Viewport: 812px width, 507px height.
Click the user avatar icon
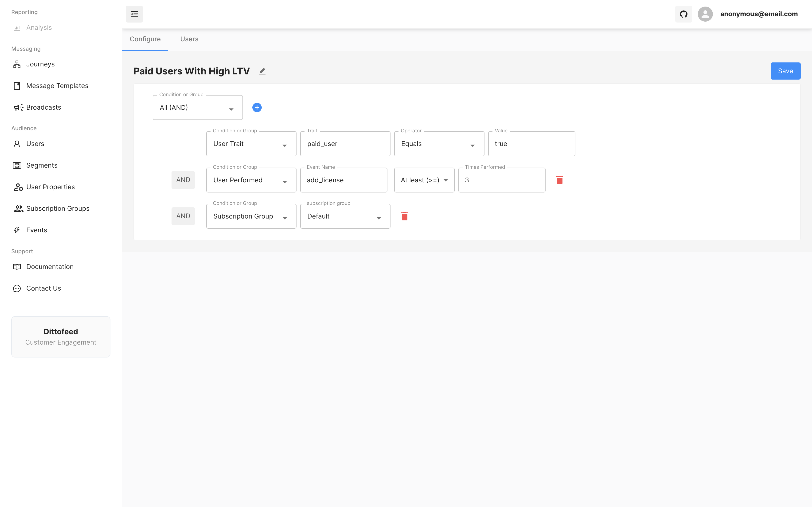point(705,14)
